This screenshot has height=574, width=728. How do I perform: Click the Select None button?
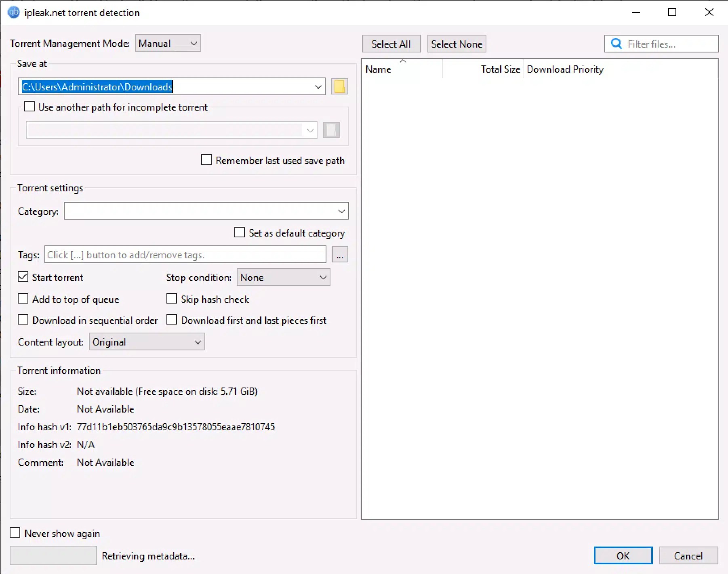456,44
